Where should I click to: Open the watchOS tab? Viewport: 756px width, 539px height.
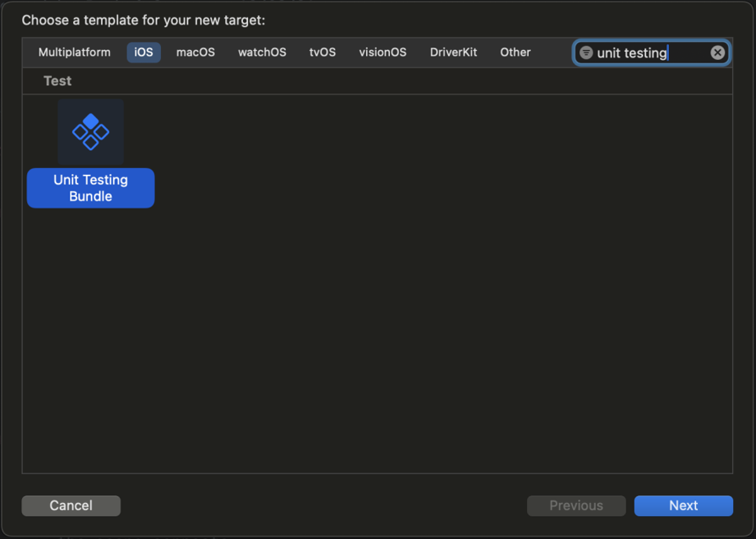262,52
